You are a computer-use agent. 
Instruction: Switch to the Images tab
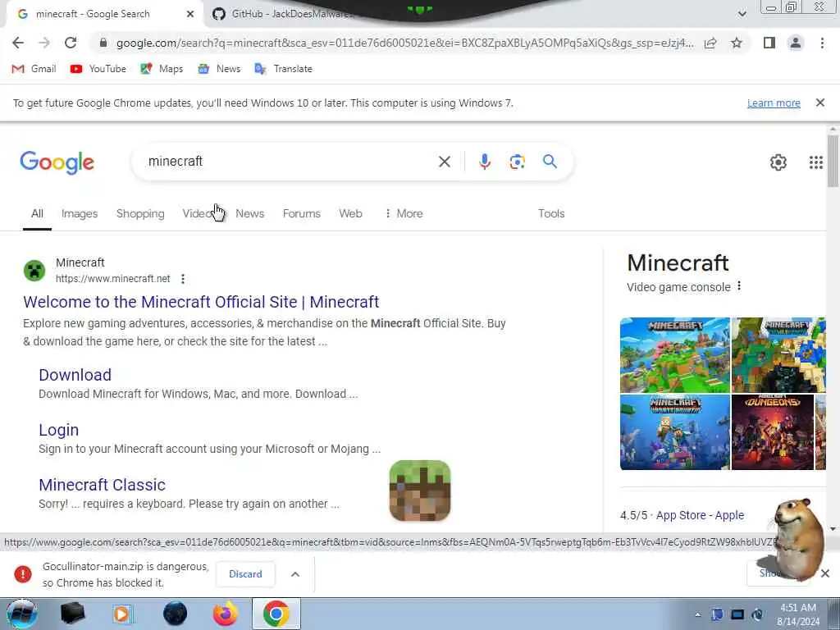coord(80,213)
